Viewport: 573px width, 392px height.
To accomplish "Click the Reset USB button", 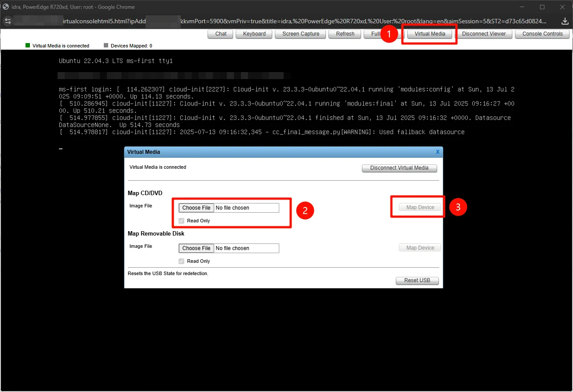I will click(x=417, y=280).
